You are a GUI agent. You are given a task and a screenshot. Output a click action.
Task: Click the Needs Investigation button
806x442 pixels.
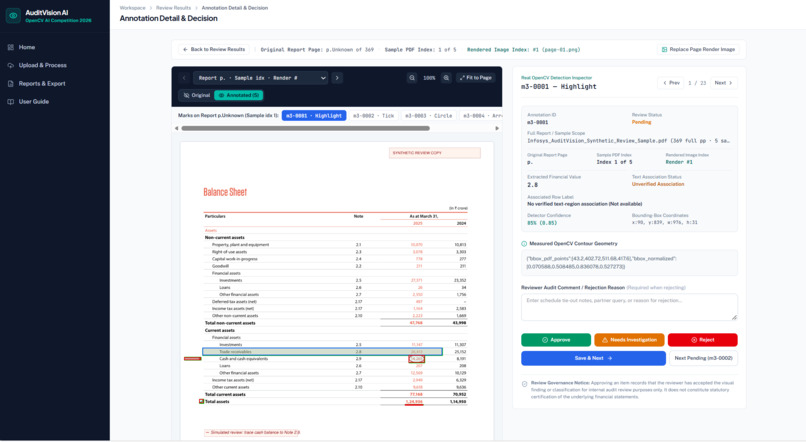tap(629, 340)
